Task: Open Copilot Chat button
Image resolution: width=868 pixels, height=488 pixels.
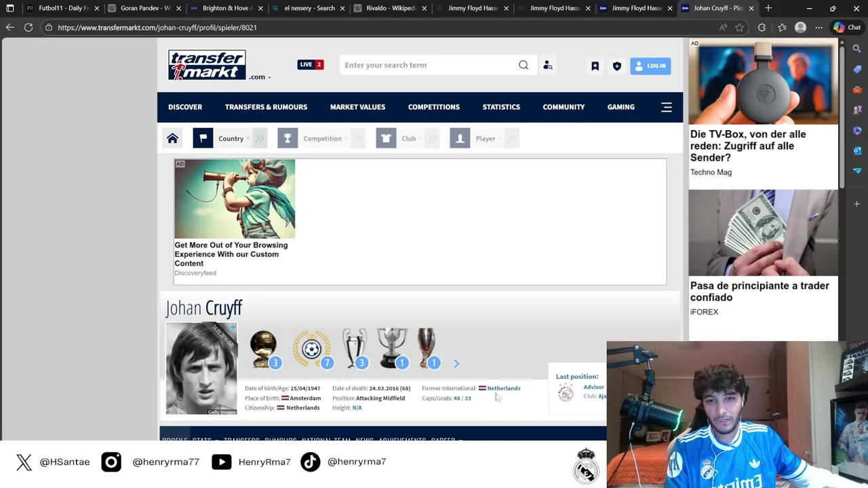Action: (847, 28)
